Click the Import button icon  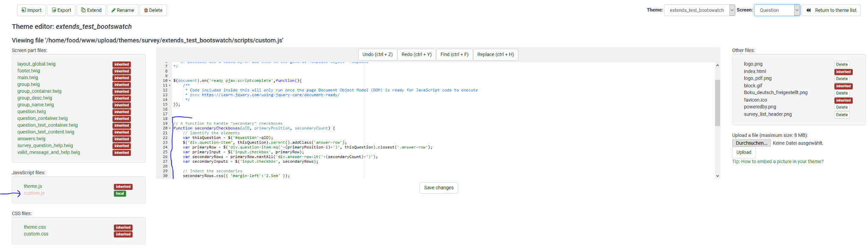pyautogui.click(x=24, y=10)
